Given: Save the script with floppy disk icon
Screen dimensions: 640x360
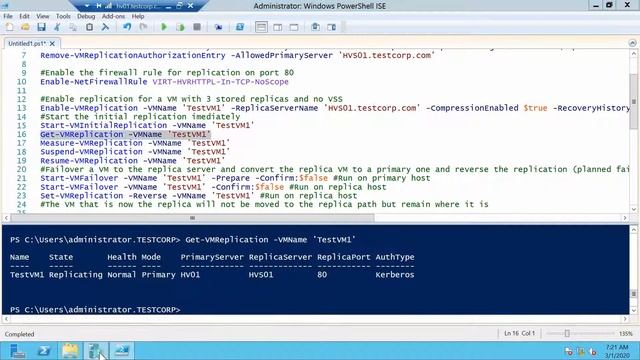Looking at the screenshot, I should (x=41, y=27).
